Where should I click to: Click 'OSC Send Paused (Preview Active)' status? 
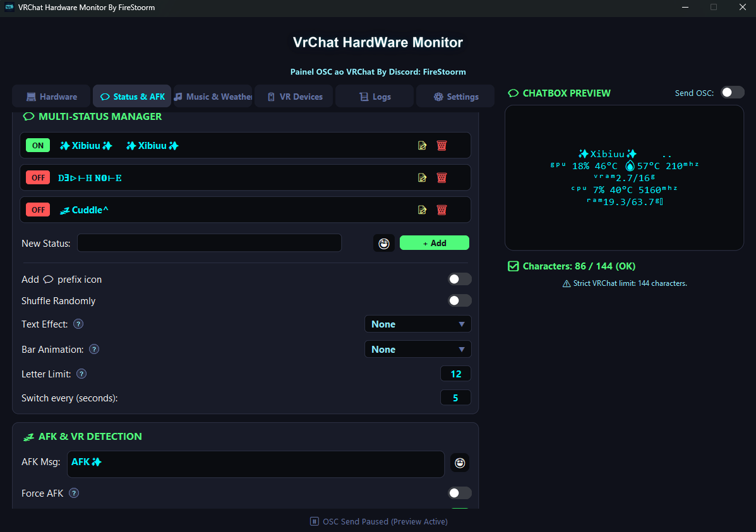(385, 521)
